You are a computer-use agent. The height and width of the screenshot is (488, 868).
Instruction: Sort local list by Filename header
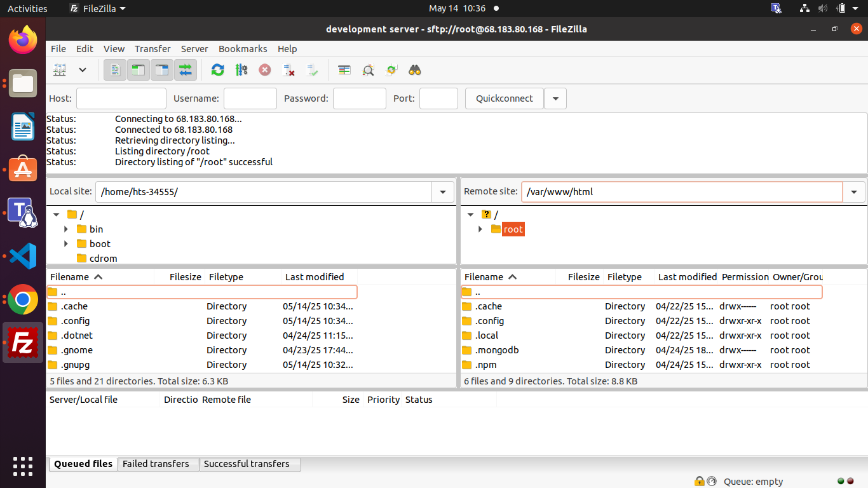pyautogui.click(x=100, y=277)
